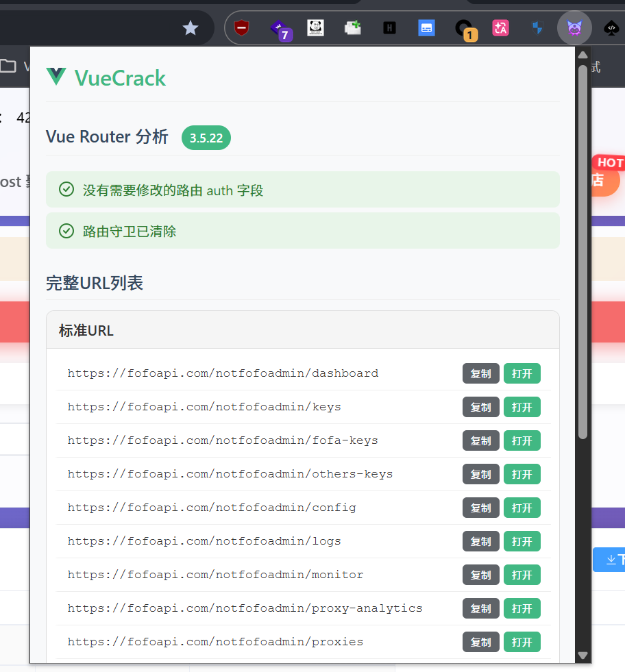Open the black circle extension with badge 1

coord(465,30)
